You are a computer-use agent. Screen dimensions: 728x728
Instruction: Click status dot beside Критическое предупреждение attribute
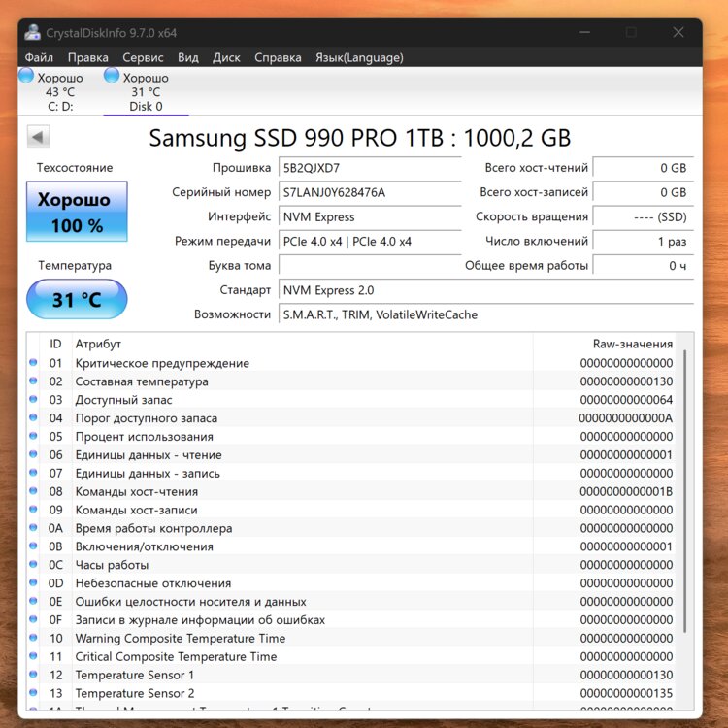(34, 363)
